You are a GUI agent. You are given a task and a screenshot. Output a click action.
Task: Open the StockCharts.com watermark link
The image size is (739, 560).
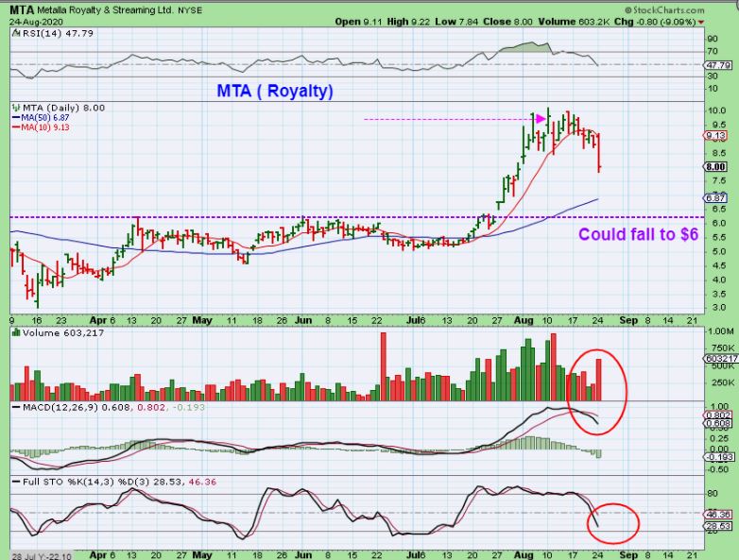click(669, 10)
